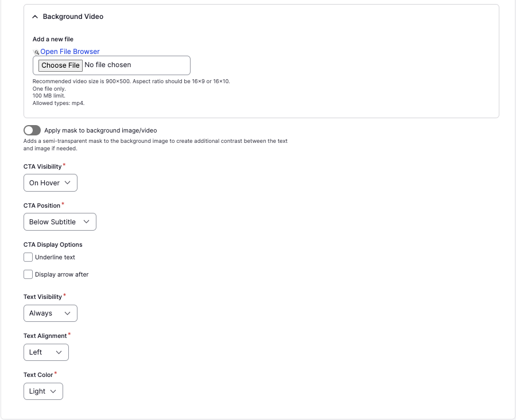Click the 'Underline text' label text
Screen dimensions: 516x420
pyautogui.click(x=55, y=257)
